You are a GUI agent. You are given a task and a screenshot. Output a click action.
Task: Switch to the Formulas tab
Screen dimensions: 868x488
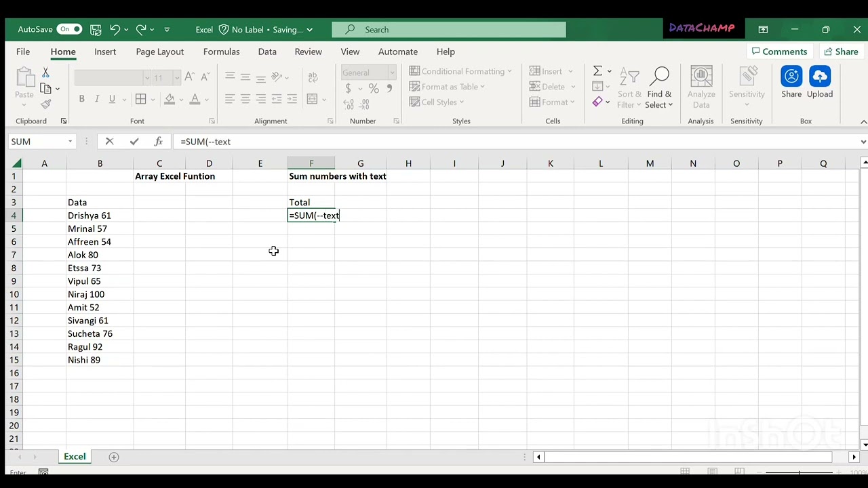222,52
